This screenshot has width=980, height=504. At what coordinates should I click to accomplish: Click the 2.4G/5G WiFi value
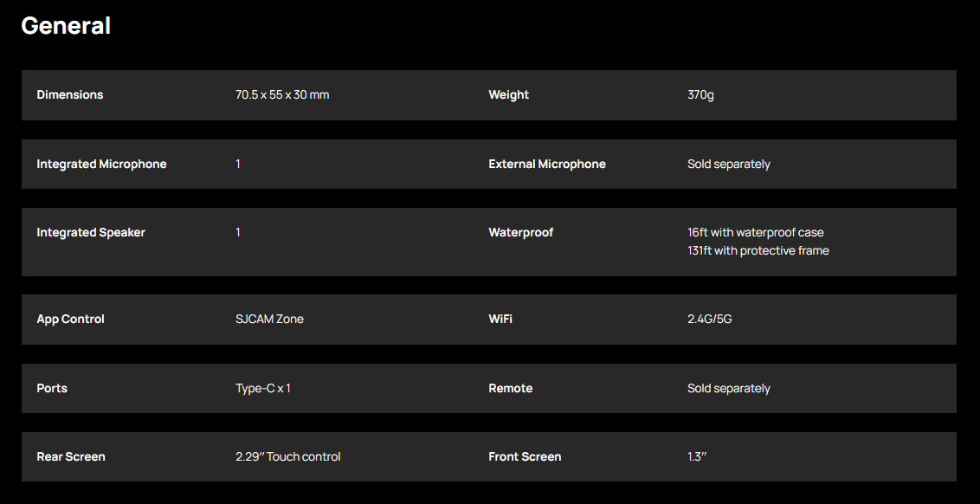710,319
